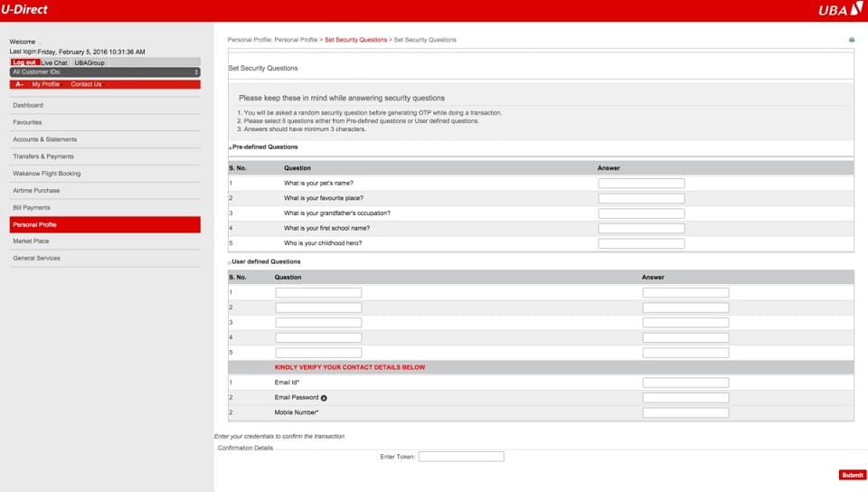Screen dimensions: 868x492
Task: Open the Live Chat link
Action: (54, 62)
